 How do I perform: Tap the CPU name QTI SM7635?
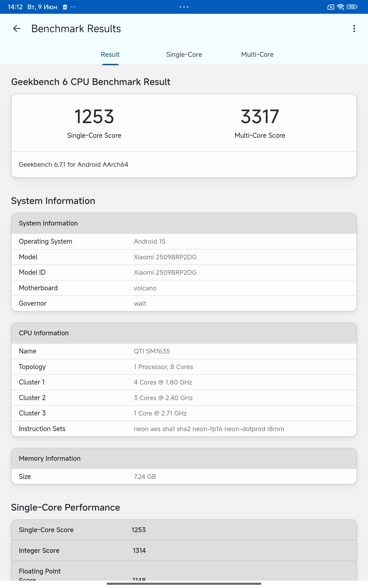tap(152, 351)
